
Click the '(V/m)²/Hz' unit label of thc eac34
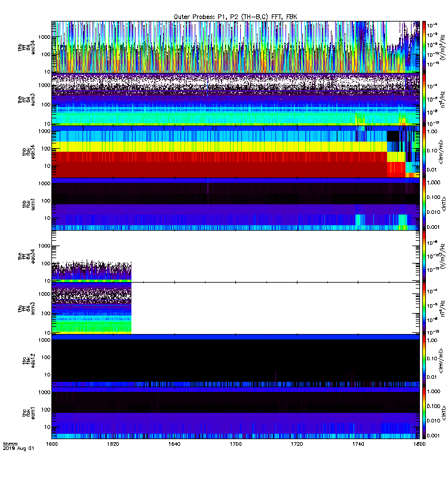443,256
